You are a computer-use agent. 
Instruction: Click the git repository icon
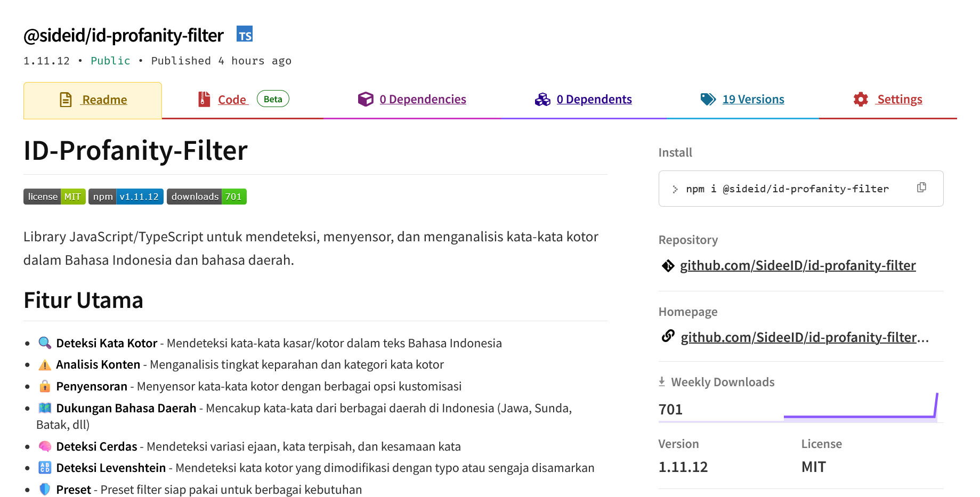pyautogui.click(x=668, y=265)
